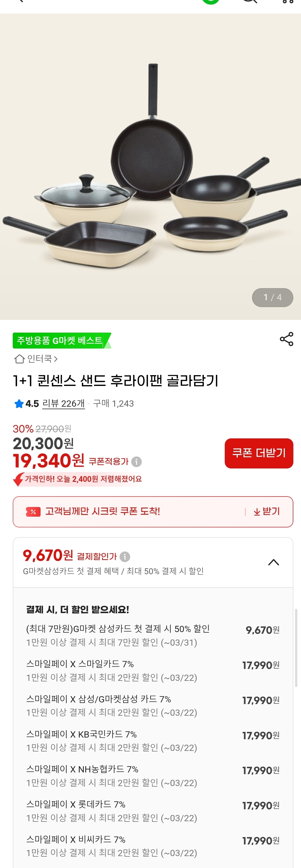The height and width of the screenshot is (868, 301).
Task: Tap the share icon
Action: [x=287, y=339]
